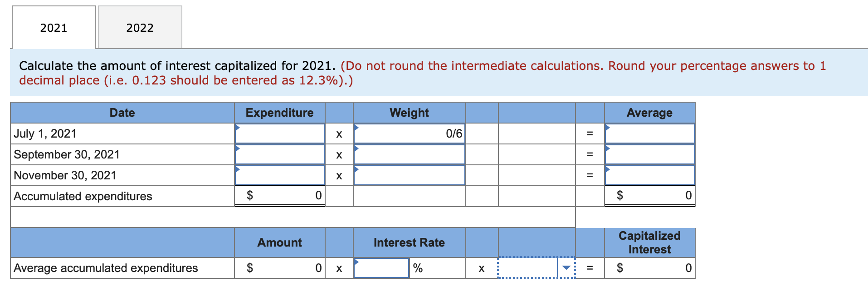Click the September 30 Weight input field
The image size is (868, 287).
(408, 154)
